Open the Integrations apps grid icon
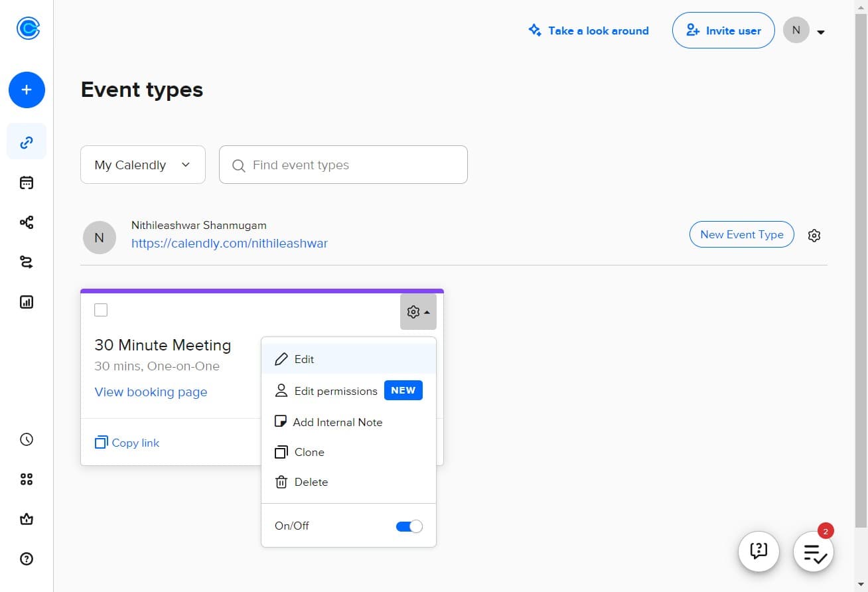 27,479
